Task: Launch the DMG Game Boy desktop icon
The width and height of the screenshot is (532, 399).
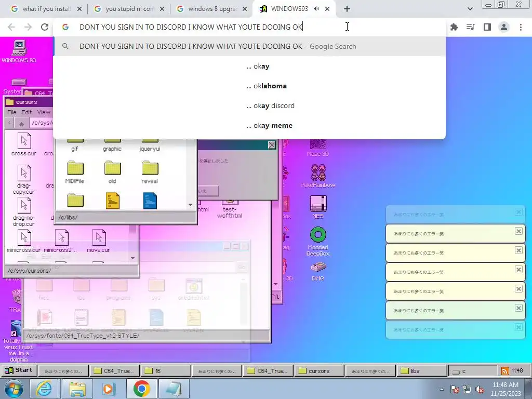Action: (318, 271)
